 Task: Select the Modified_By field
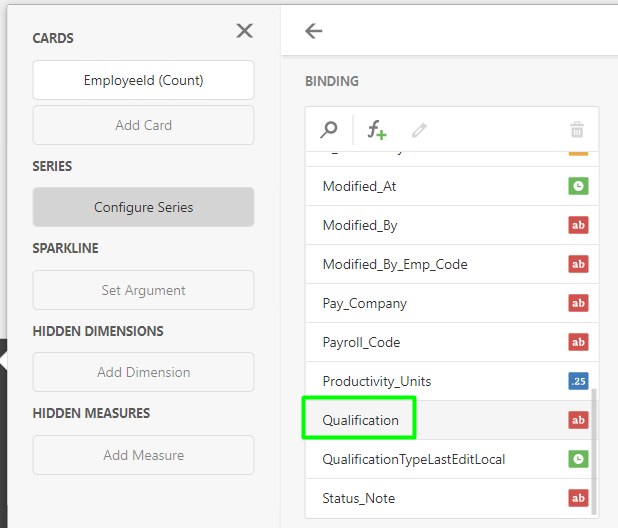(x=452, y=225)
